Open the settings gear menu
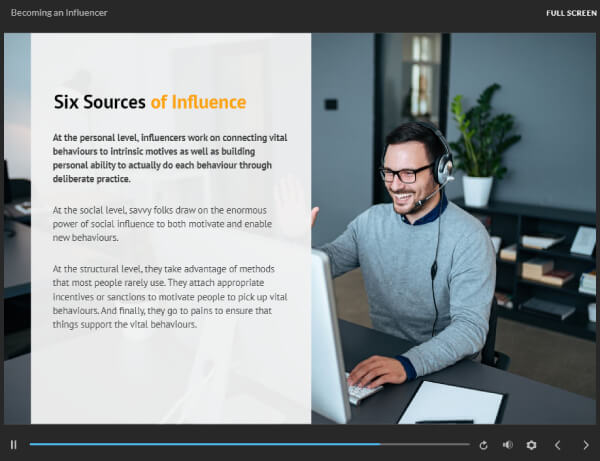600x461 pixels. coord(531,445)
